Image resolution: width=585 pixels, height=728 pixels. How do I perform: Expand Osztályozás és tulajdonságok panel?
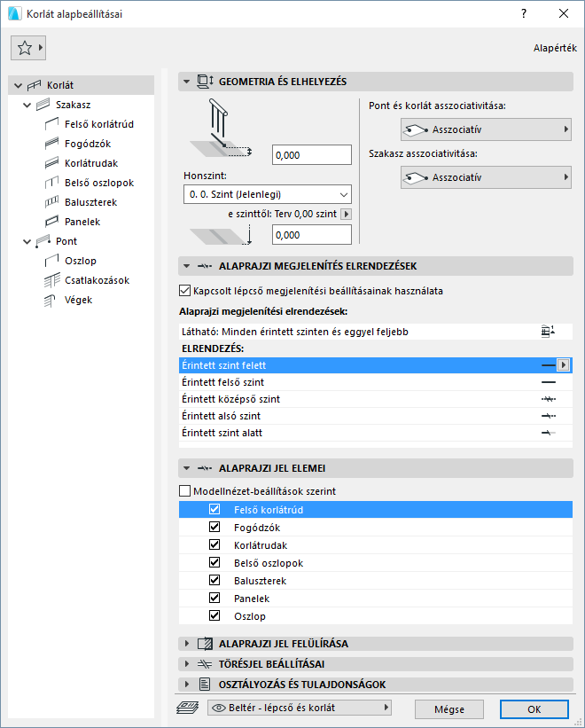pos(186,685)
